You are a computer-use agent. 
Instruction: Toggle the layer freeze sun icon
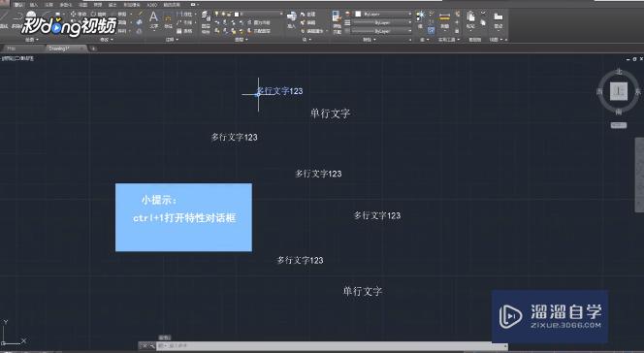coord(224,14)
